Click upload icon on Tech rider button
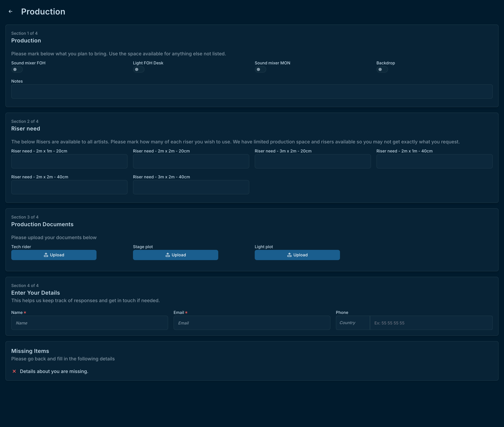The width and height of the screenshot is (504, 427). (46, 255)
